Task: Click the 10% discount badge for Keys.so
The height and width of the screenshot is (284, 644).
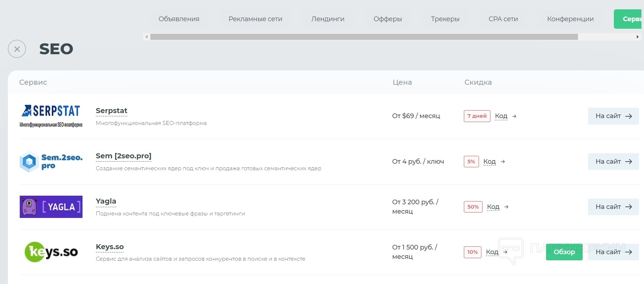Action: coord(472,252)
